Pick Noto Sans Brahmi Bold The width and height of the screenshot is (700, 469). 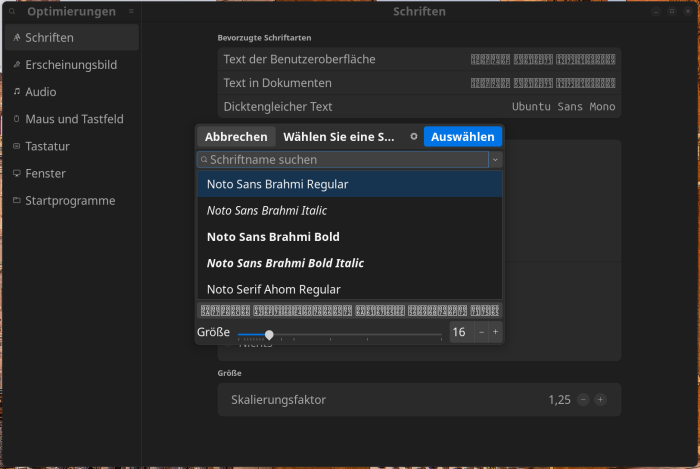pos(350,237)
